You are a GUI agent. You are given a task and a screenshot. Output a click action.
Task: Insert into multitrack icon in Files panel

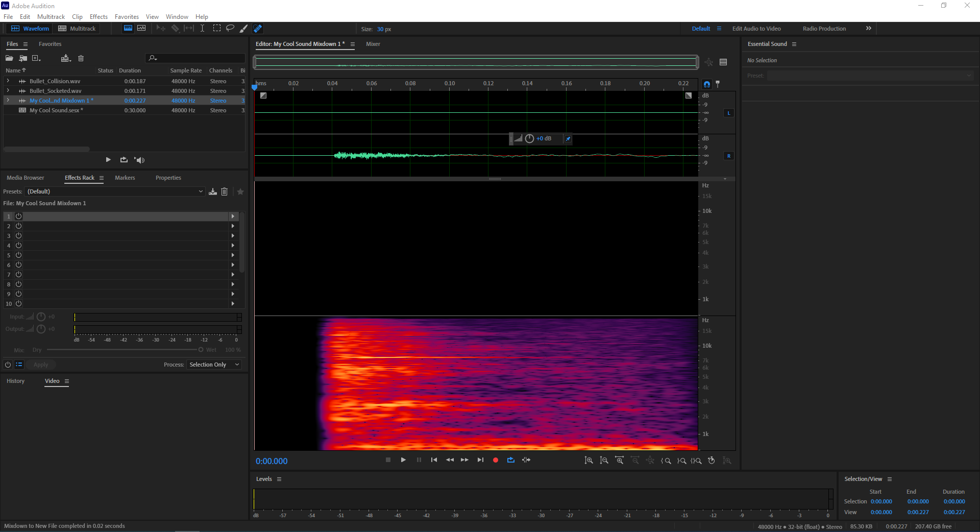[65, 58]
